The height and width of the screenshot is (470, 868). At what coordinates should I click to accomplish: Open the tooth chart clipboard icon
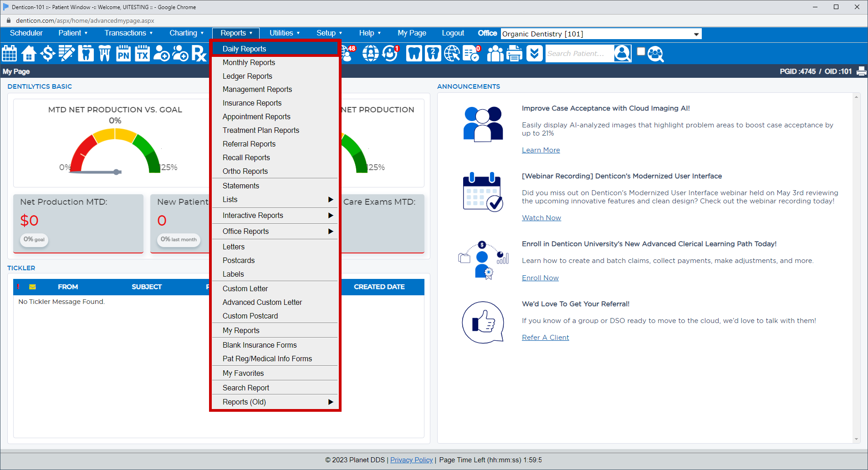[86, 54]
